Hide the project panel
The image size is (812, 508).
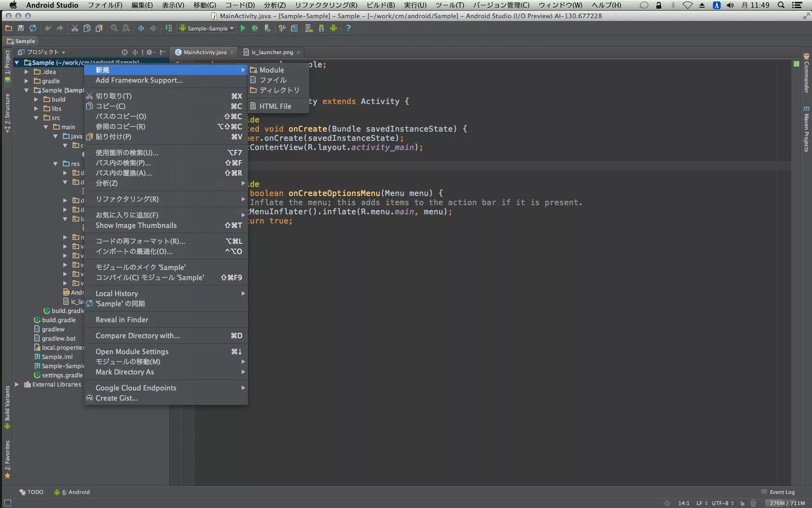click(x=163, y=52)
